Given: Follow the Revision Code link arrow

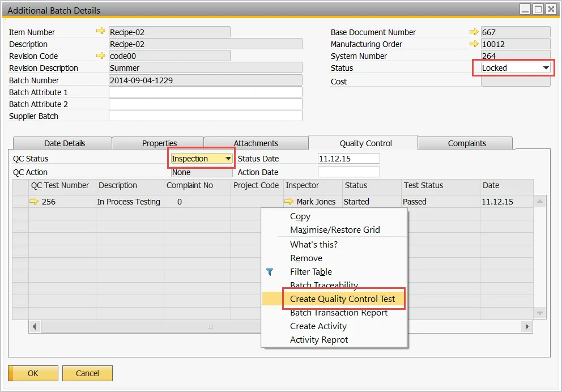Looking at the screenshot, I should (x=101, y=56).
